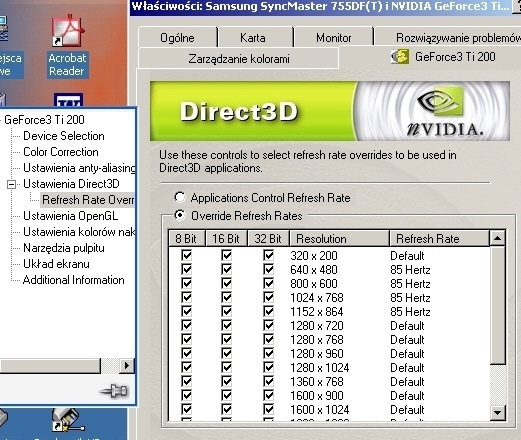Click the Default value for 1280 x 960

407,353
